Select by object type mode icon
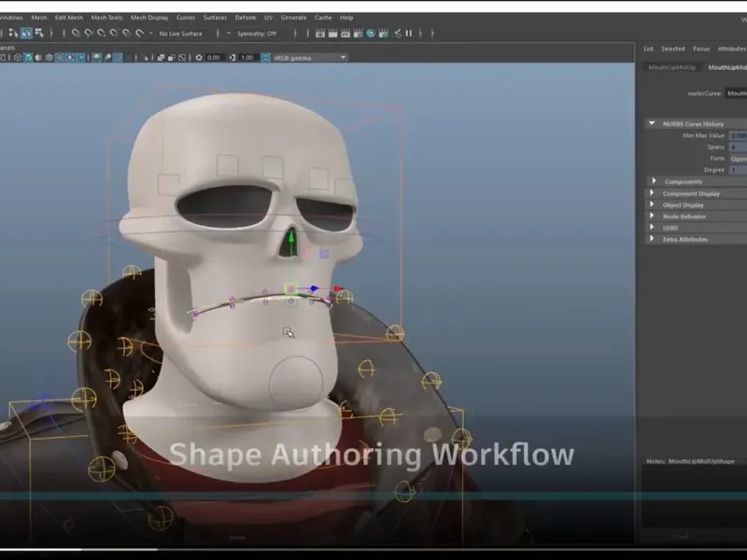 tap(27, 33)
